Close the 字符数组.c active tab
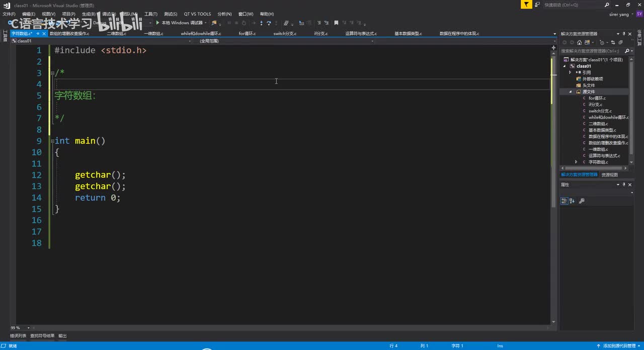Screen dimensions: 644x350 [44, 34]
